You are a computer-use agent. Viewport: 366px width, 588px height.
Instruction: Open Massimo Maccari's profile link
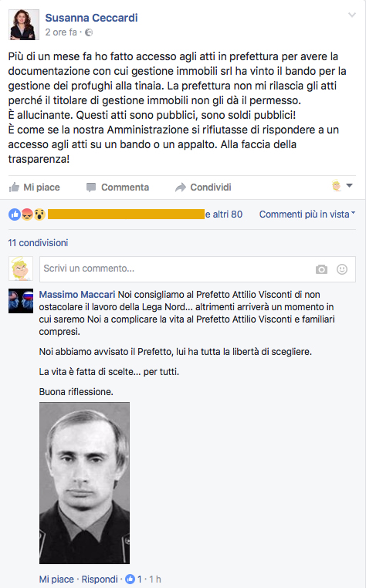pyautogui.click(x=77, y=294)
